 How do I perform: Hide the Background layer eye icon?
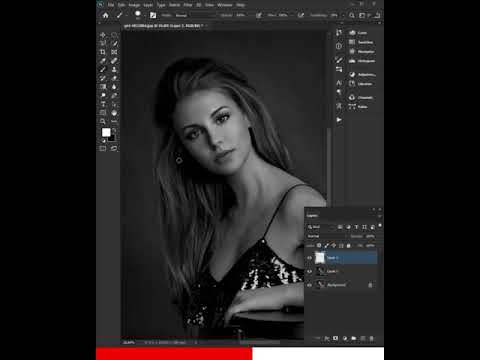click(310, 285)
